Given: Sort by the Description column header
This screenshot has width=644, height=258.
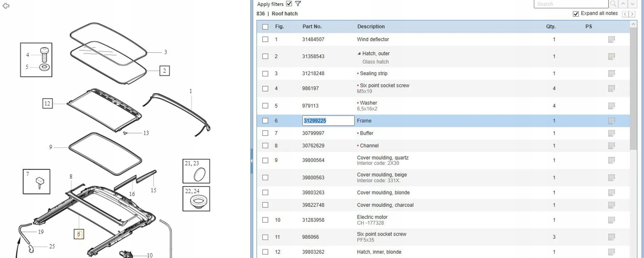Looking at the screenshot, I should click(x=371, y=26).
